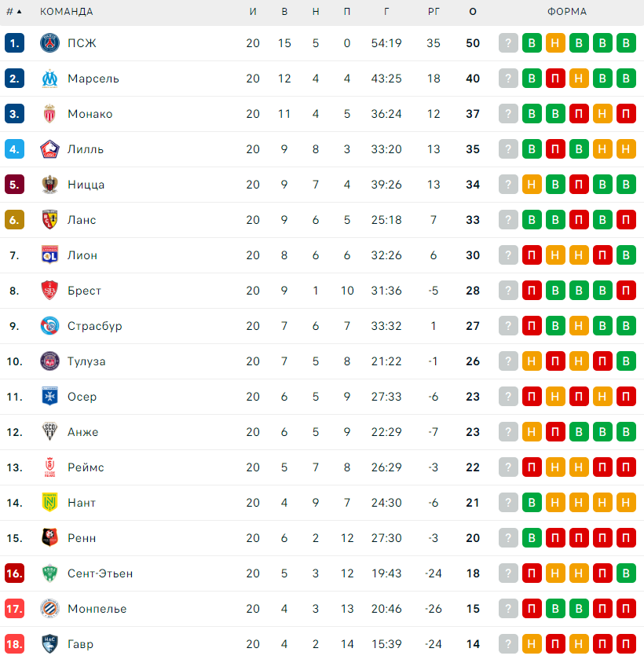
Task: Click the Le Havre team badge
Action: coord(50,644)
